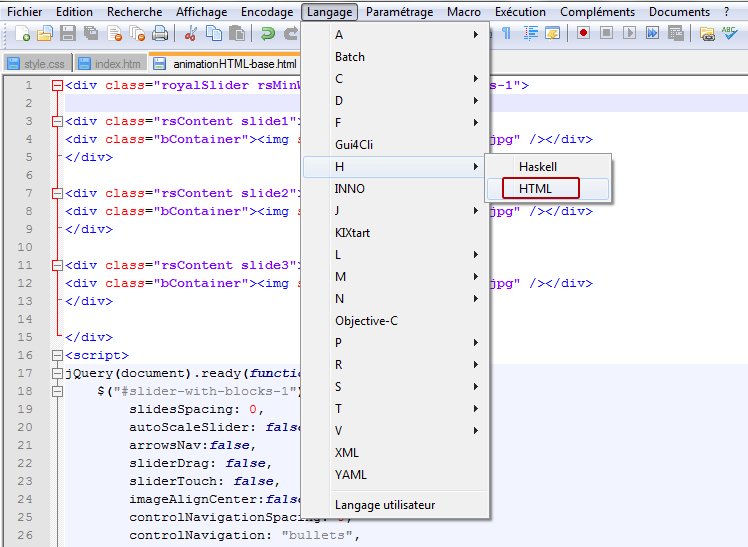
Task: Save the current file with floppy icon
Action: pos(68,33)
